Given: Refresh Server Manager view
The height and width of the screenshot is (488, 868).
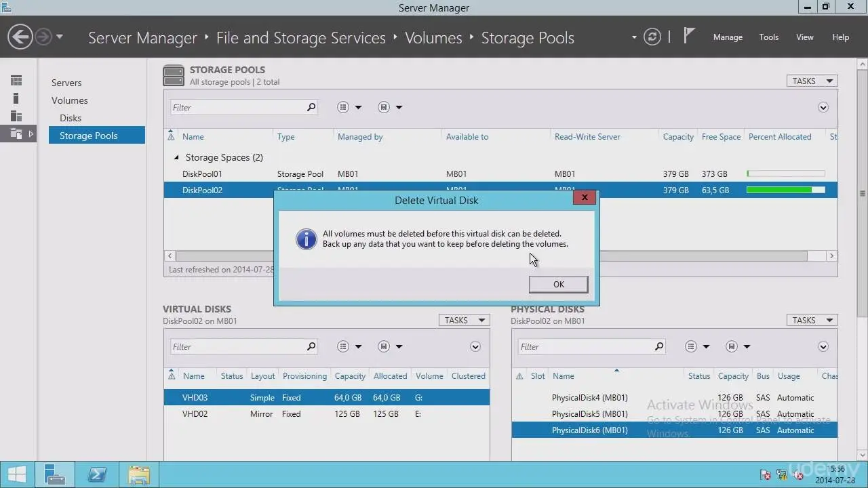Looking at the screenshot, I should pyautogui.click(x=652, y=37).
